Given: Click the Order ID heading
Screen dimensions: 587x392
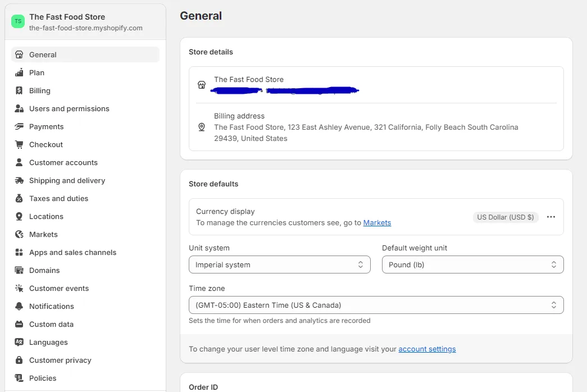Looking at the screenshot, I should pos(203,387).
